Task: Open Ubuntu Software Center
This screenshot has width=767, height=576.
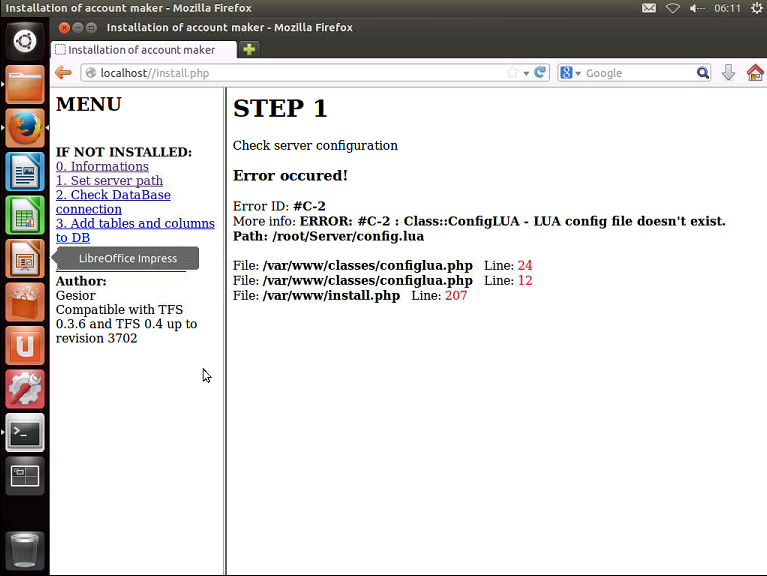Action: point(25,302)
